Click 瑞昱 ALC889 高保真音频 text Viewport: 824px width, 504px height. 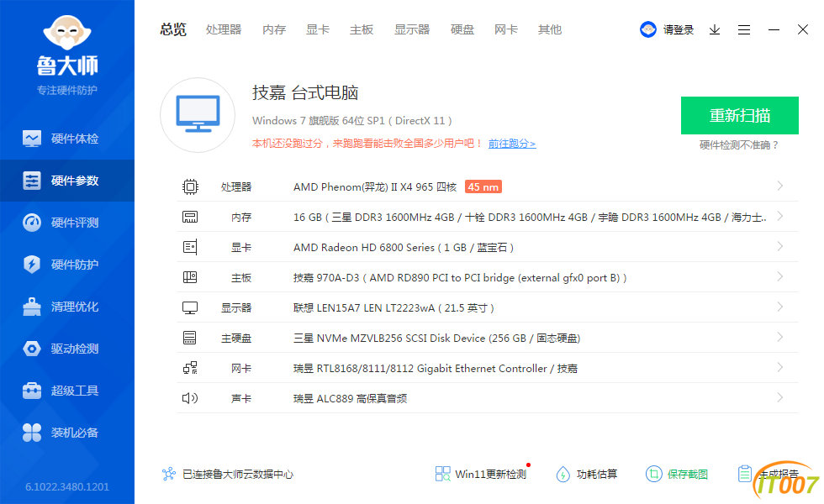350,398
